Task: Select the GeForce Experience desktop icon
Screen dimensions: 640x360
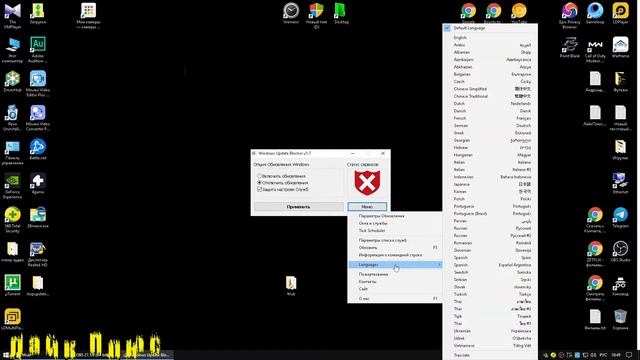Action: (x=12, y=186)
